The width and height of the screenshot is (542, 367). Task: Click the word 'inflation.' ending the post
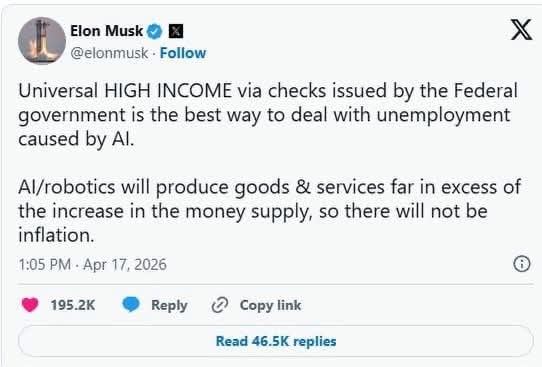click(56, 235)
